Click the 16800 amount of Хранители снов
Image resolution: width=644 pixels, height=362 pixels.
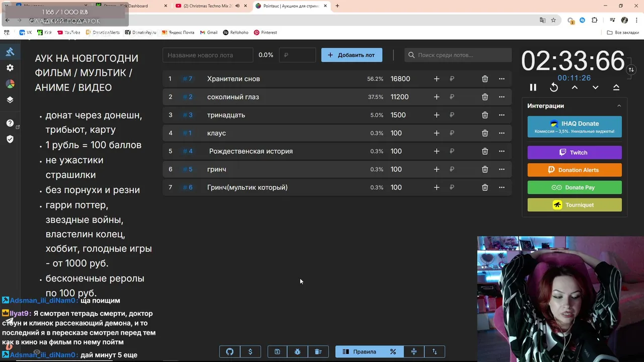400,79
